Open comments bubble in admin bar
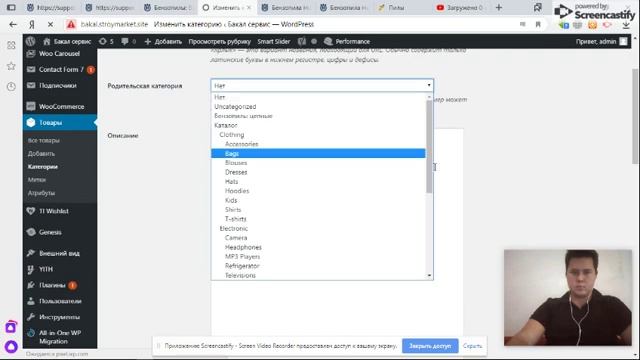The image size is (640, 360). point(129,41)
